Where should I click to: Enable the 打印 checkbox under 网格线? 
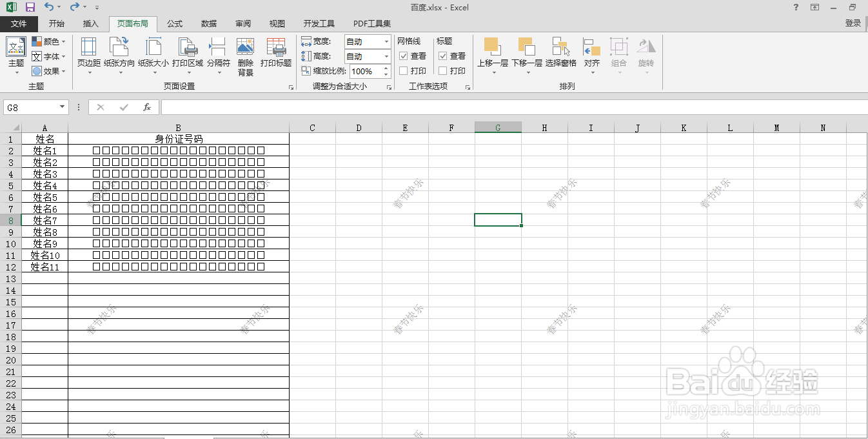[x=403, y=70]
